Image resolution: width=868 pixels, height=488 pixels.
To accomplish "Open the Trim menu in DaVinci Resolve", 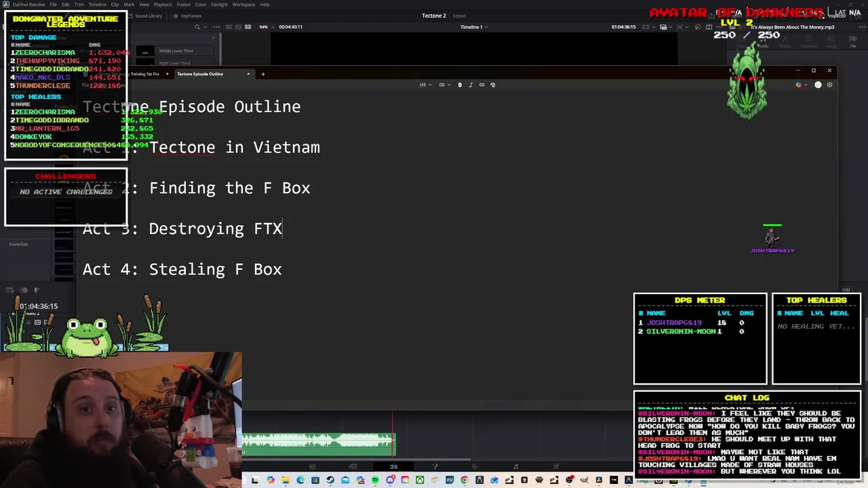I will 79,4.
